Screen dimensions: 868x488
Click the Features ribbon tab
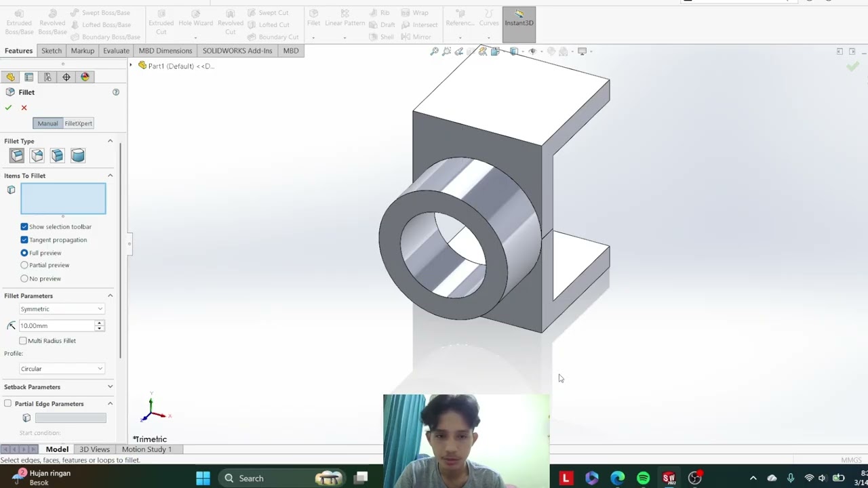pyautogui.click(x=18, y=51)
